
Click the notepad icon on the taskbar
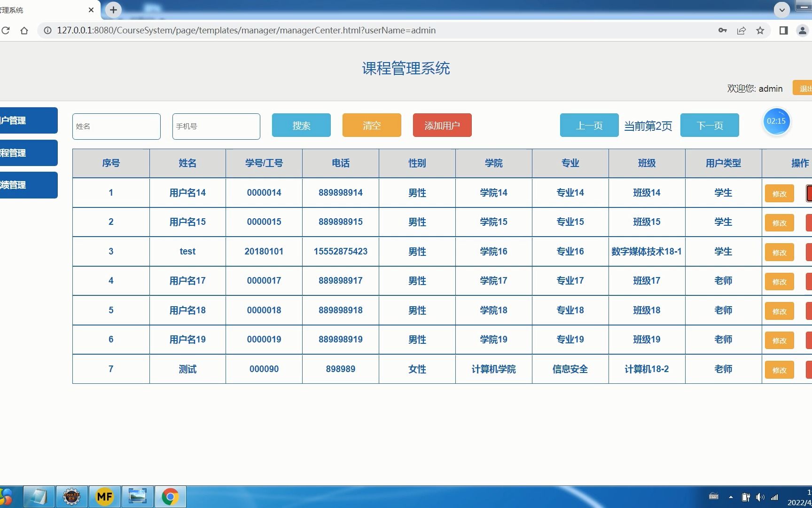click(x=39, y=496)
